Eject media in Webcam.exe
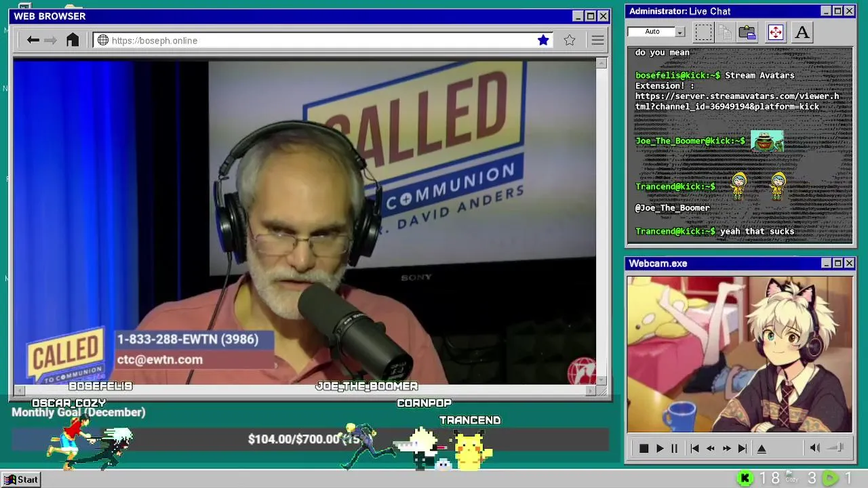This screenshot has width=868, height=488. click(x=762, y=448)
